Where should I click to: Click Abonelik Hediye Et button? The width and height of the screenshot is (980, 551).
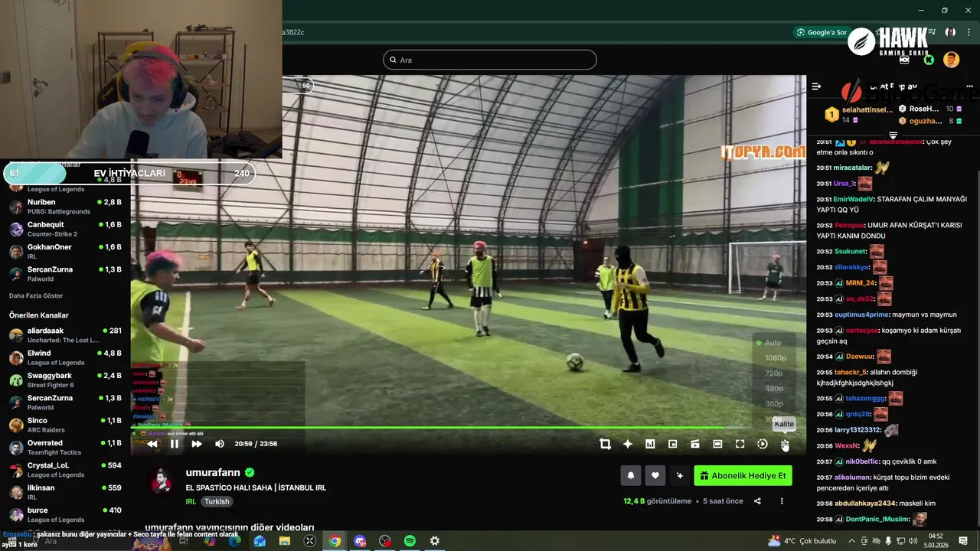pyautogui.click(x=743, y=475)
